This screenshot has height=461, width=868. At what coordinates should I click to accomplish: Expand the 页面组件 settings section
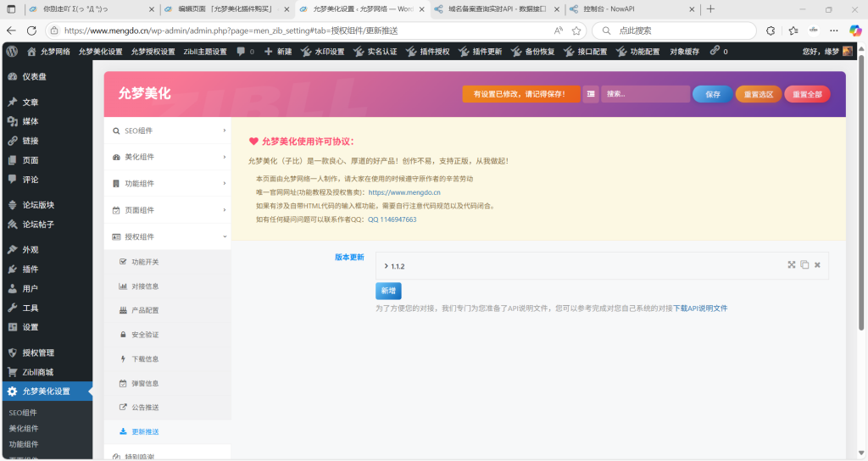[167, 210]
